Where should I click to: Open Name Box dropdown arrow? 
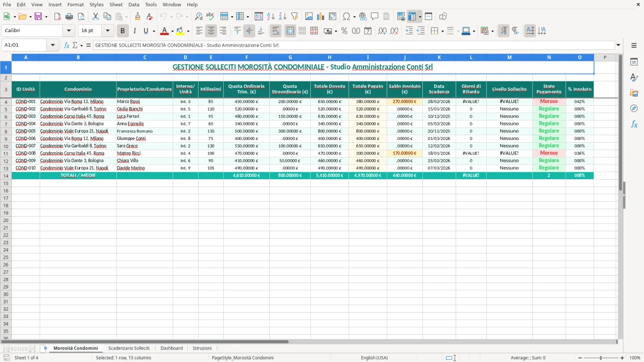click(x=53, y=46)
